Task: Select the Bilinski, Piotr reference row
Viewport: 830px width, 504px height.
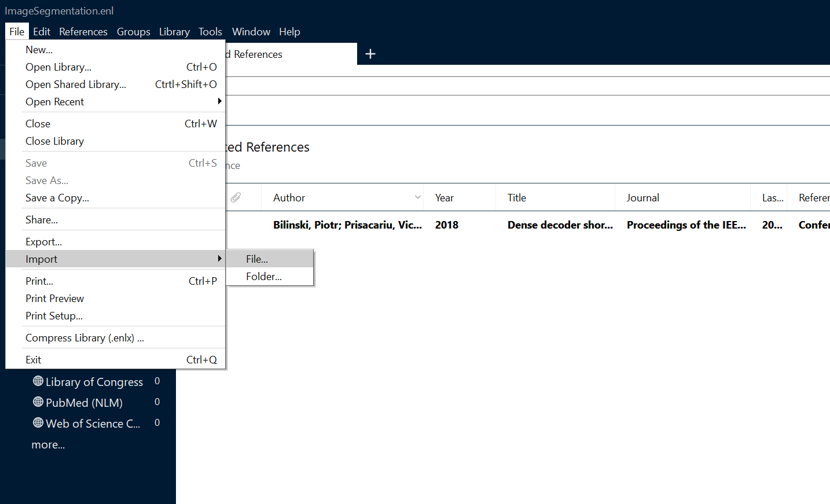Action: (x=528, y=225)
